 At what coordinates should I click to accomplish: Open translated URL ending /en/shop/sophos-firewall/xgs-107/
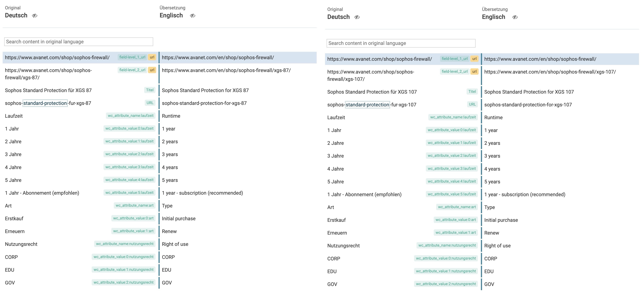[x=550, y=72]
